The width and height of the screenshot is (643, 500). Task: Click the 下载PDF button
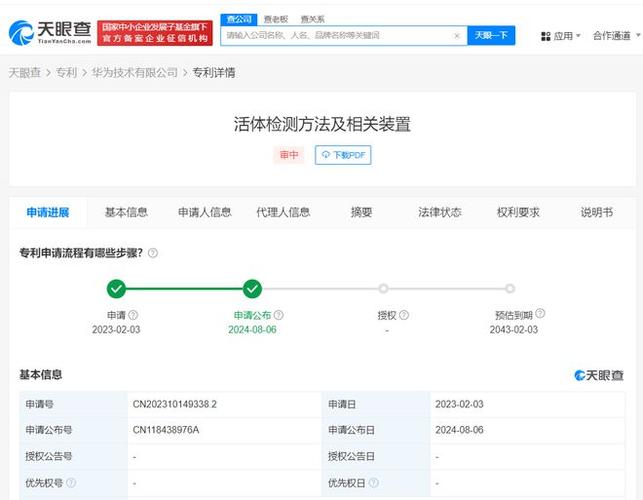click(343, 155)
